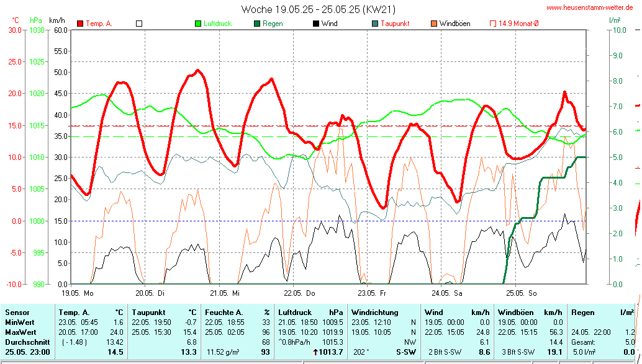The height and width of the screenshot is (364, 642).
Task: Click the Sensor column header in table
Action: coord(17,313)
